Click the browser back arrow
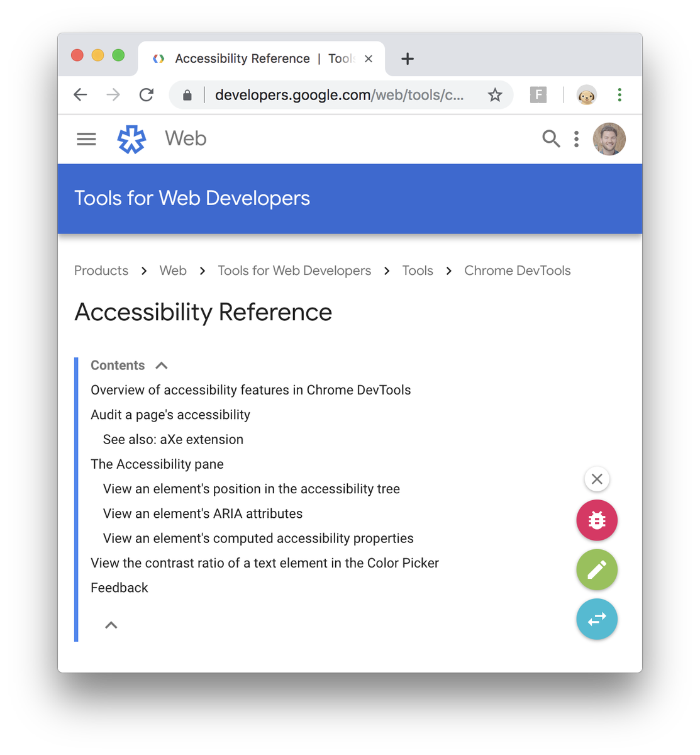Screen dimensions: 700x755 point(81,95)
